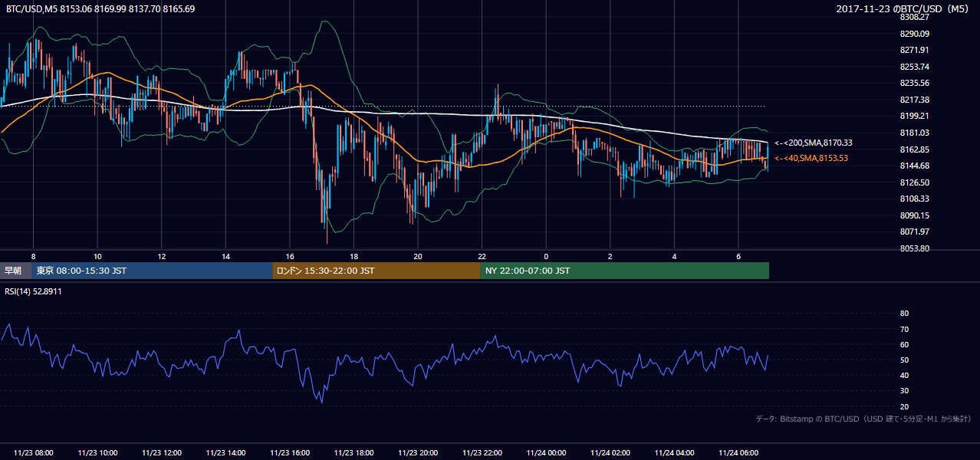Click the 8290.09 price axis label
The image size is (980, 460).
pyautogui.click(x=914, y=34)
